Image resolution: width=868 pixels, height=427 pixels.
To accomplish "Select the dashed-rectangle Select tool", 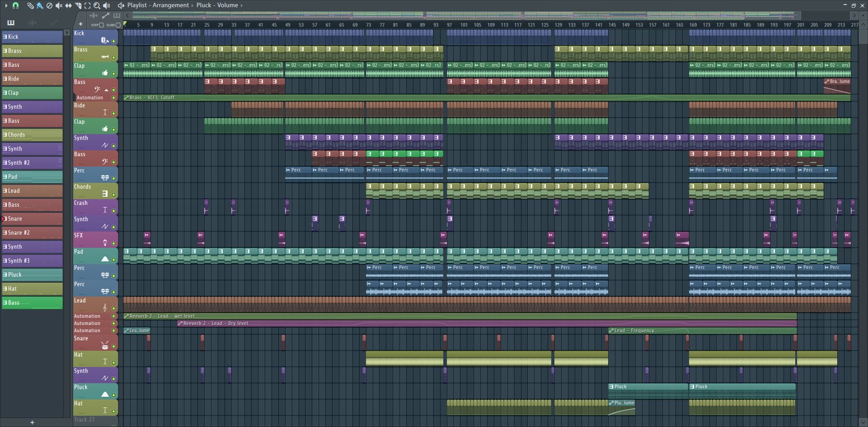I will point(87,5).
